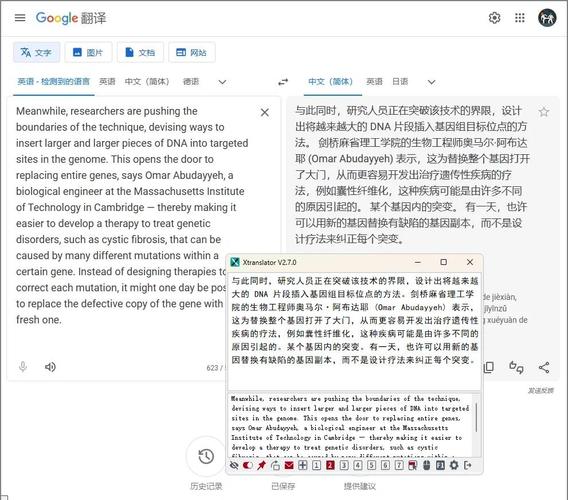Open the Google account avatar
The height and width of the screenshot is (500, 568).
click(x=547, y=17)
